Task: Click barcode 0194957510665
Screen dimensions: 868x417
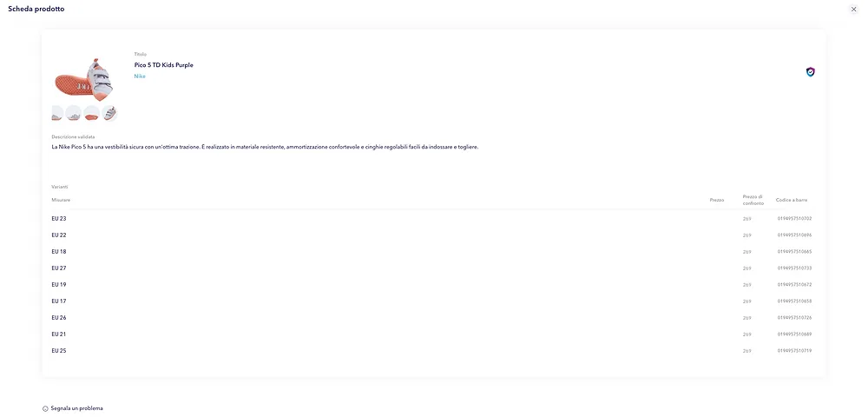Action: click(794, 252)
